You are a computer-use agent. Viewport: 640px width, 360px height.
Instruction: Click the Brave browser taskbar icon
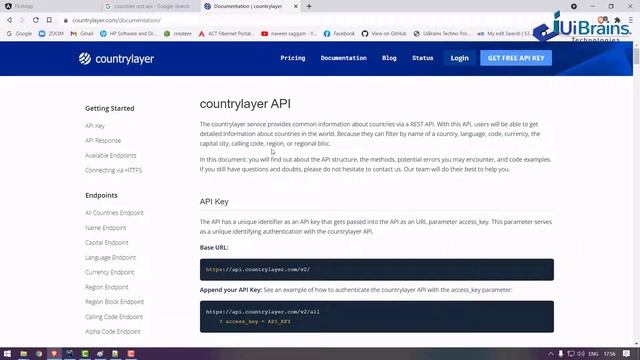(x=54, y=354)
